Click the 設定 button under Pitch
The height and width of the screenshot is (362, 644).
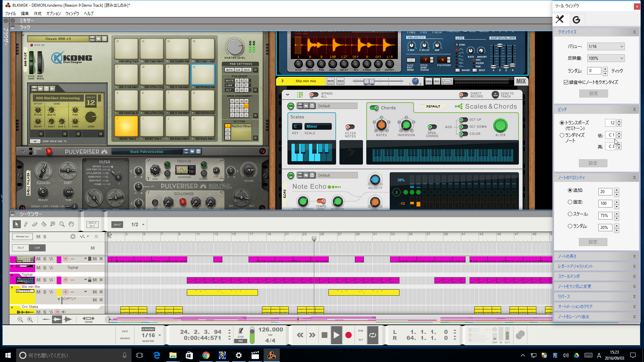[x=593, y=163]
